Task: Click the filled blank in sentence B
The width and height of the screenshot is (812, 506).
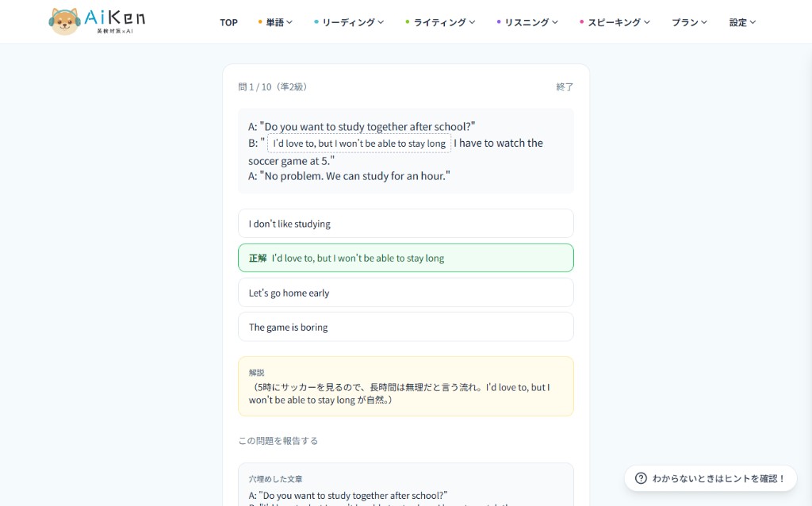Action: [x=359, y=144]
